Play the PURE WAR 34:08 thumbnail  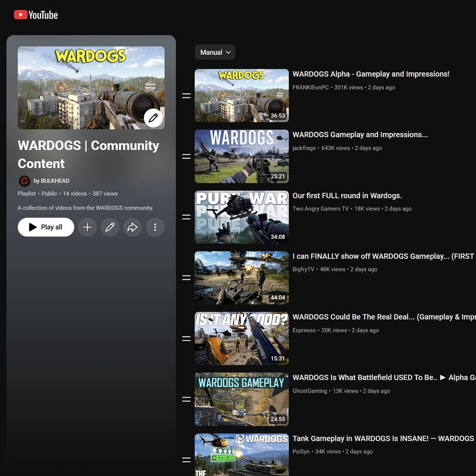242,217
